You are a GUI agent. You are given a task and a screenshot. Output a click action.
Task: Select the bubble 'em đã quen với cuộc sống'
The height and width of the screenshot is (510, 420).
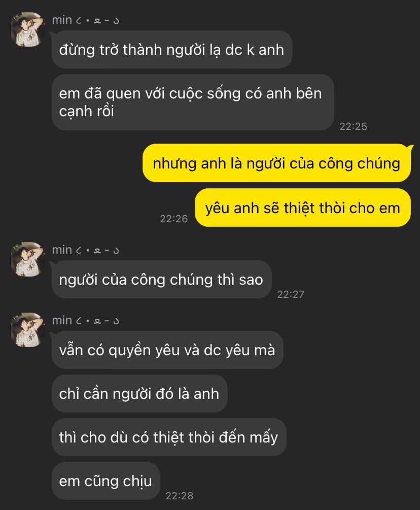click(193, 102)
